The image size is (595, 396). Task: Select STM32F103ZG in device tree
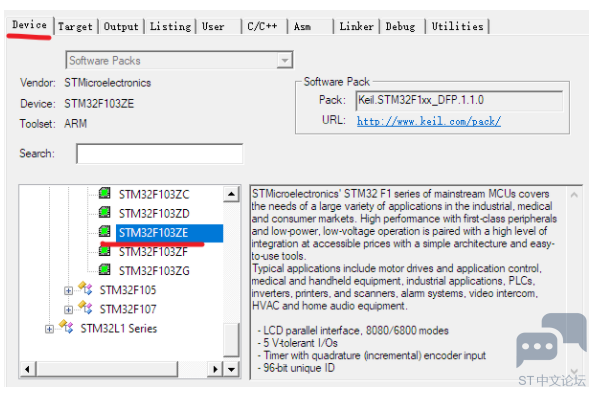pyautogui.click(x=154, y=271)
